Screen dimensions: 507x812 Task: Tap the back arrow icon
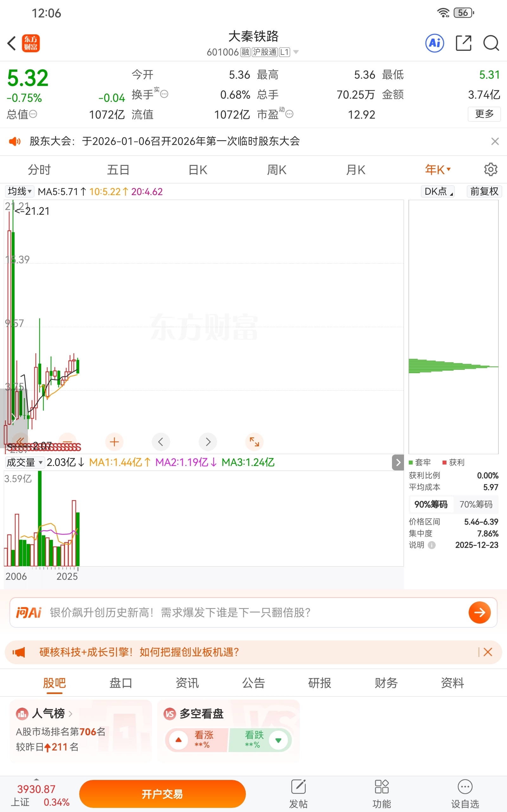(x=12, y=43)
